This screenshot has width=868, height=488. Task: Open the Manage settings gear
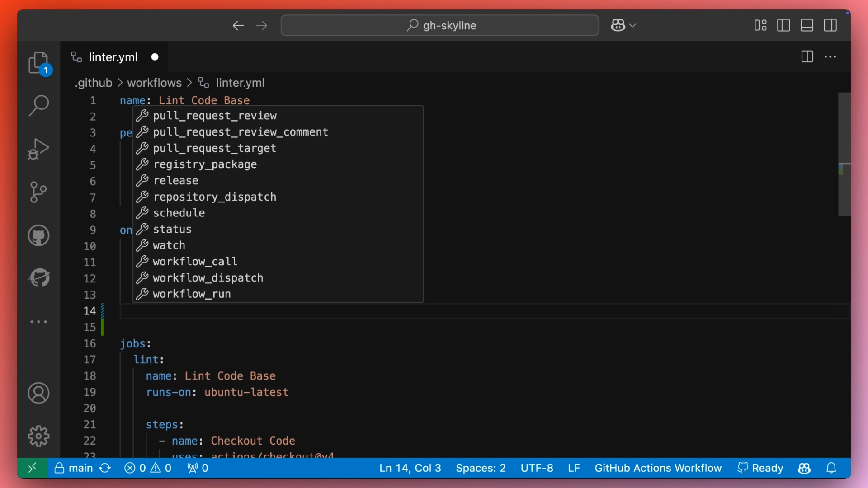(39, 436)
